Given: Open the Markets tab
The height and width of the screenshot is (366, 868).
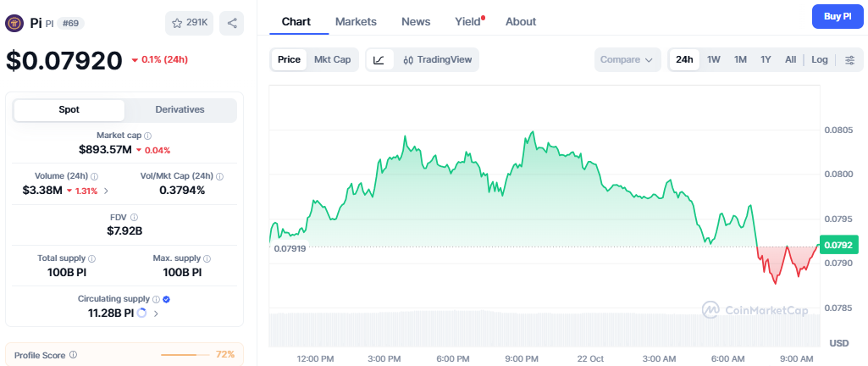Looking at the screenshot, I should [356, 21].
